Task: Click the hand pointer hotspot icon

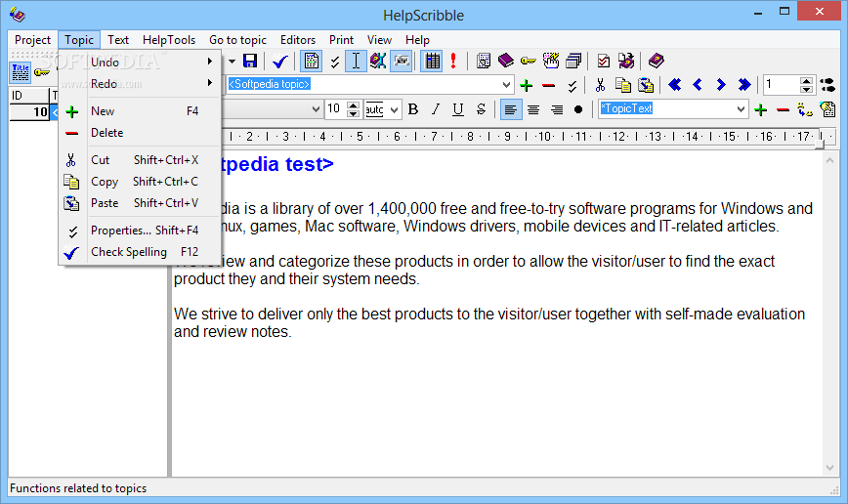Action: tap(551, 61)
